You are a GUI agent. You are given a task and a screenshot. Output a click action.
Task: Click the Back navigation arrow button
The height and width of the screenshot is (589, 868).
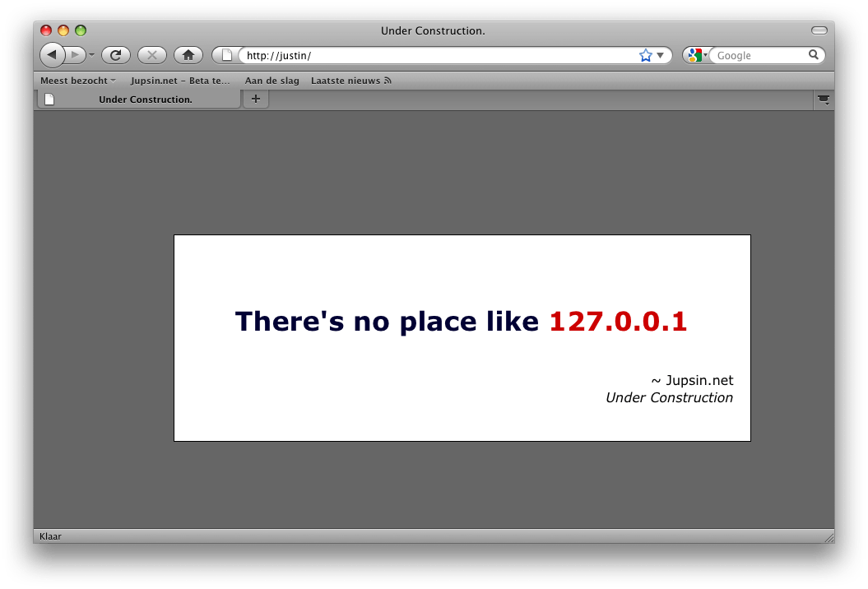click(51, 55)
